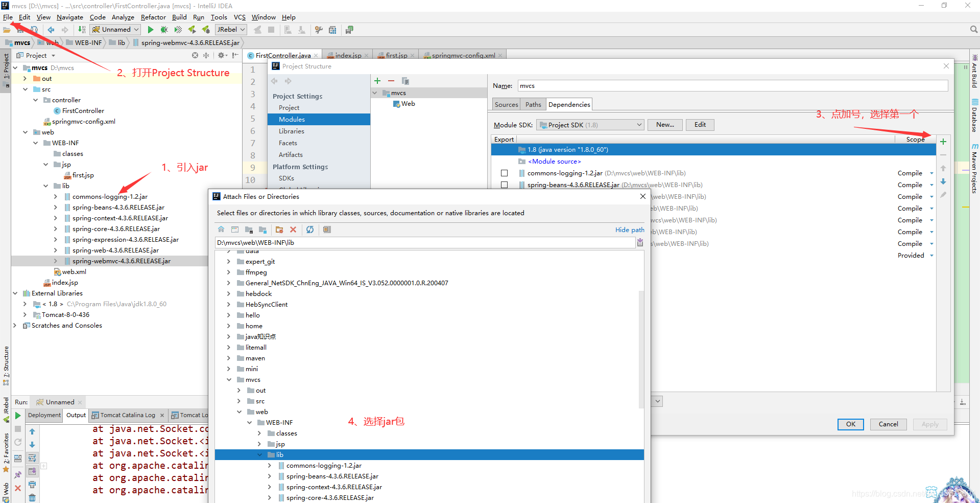Open path history icon beside path field
This screenshot has height=503, width=980.
[x=640, y=243]
